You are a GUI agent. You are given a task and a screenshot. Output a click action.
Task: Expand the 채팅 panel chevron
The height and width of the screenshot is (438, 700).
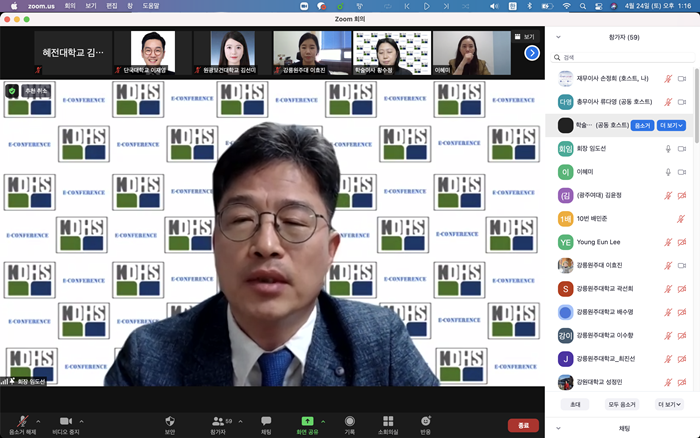558,428
